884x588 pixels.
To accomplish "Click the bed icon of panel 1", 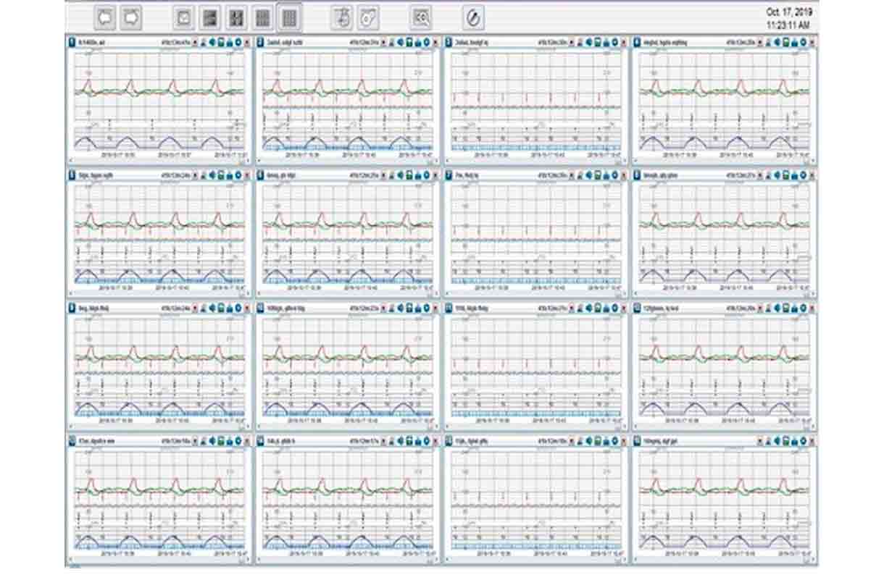I will pos(72,42).
